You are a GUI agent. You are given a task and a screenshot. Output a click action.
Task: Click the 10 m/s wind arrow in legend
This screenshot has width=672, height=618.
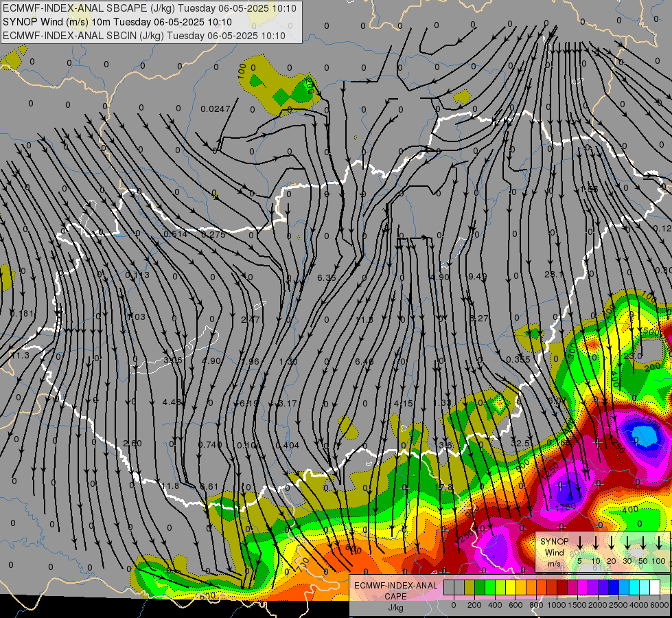coord(595,543)
